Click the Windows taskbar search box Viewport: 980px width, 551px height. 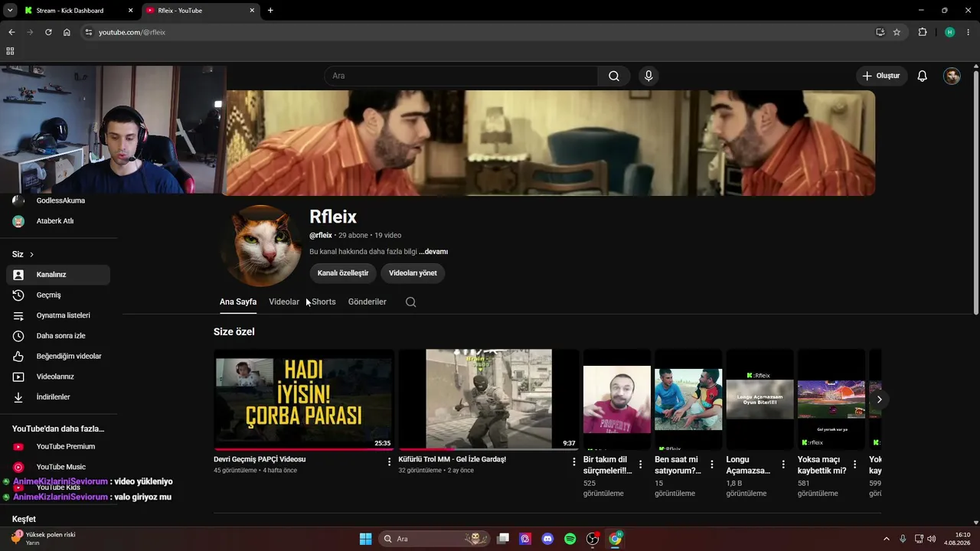434,539
